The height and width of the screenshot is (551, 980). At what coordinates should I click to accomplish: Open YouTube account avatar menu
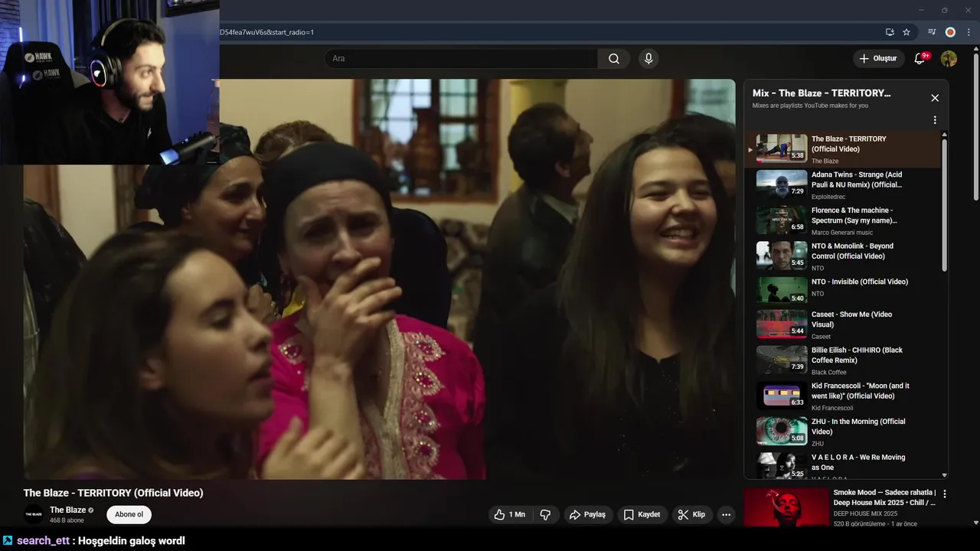point(949,59)
